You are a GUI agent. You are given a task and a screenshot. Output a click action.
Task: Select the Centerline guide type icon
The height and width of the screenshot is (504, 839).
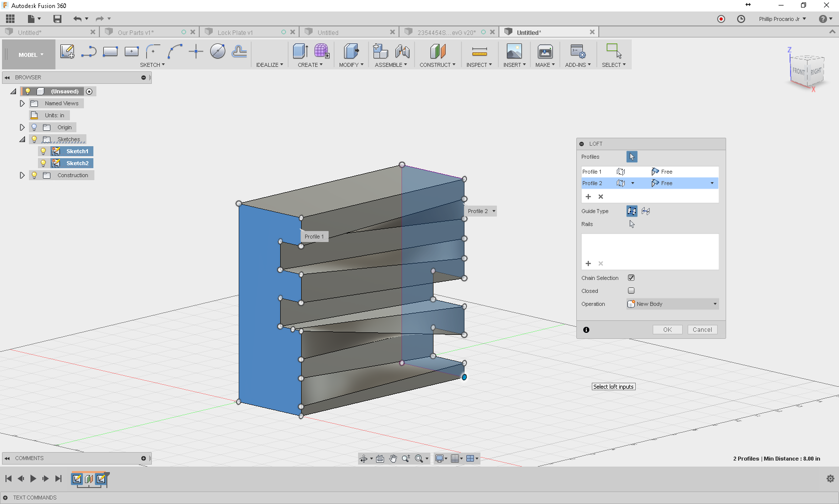(646, 211)
